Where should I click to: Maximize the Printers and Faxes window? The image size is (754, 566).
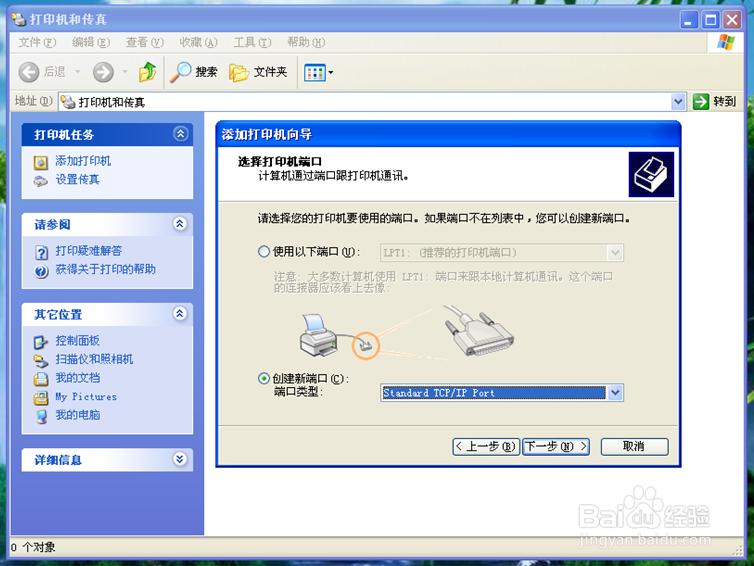tap(711, 20)
